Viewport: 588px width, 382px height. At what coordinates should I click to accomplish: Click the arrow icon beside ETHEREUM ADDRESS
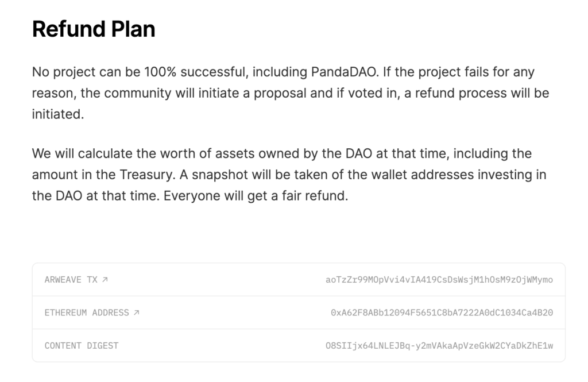pos(137,312)
